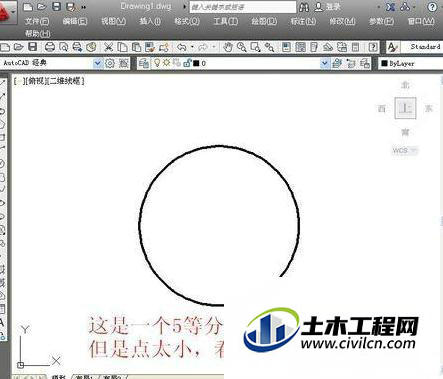443x379 pixels.
Task: Open the 插入(I) menu
Action: (x=150, y=21)
